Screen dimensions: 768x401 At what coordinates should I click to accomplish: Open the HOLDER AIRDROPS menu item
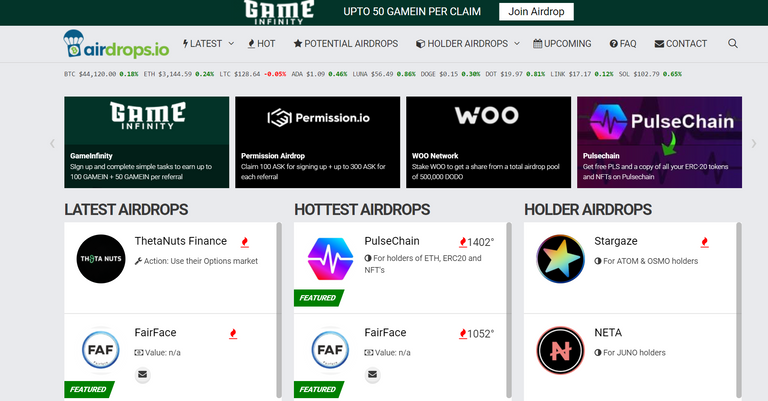(x=462, y=44)
